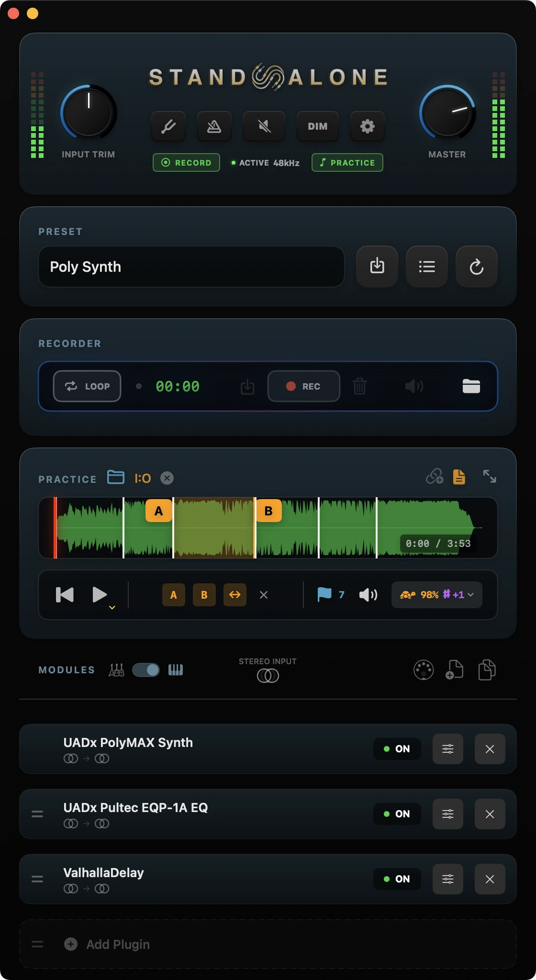Click the 00:00 recorder timer
Screen dimensions: 536x980
point(178,387)
